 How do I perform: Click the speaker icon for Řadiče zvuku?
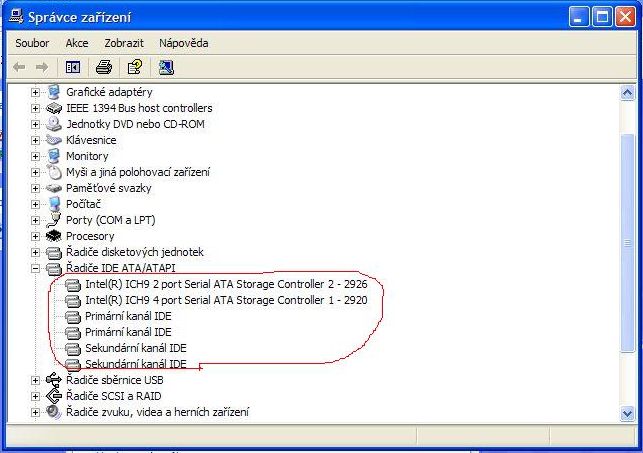coord(54,412)
